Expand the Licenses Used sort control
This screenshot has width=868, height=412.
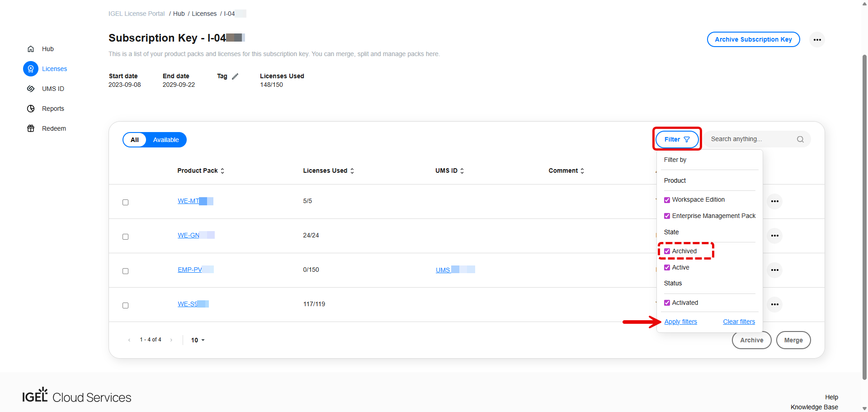coord(352,170)
